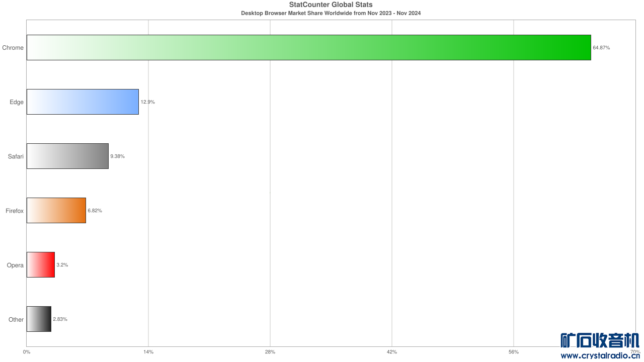The image size is (644, 362).
Task: Click the 2.83% value label
Action: pyautogui.click(x=60, y=319)
